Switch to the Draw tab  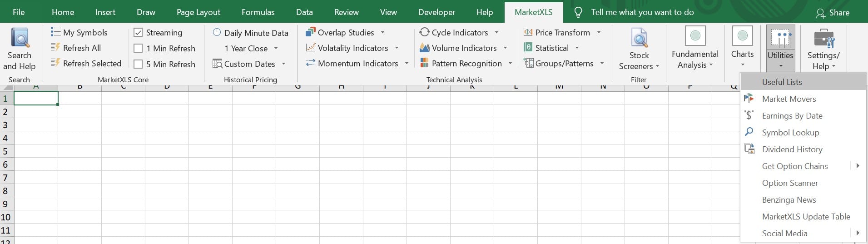tap(146, 12)
